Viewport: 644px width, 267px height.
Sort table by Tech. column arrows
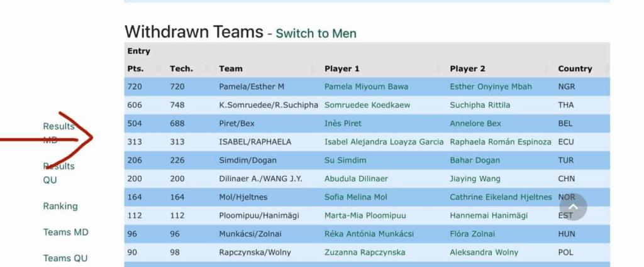pyautogui.click(x=207, y=68)
